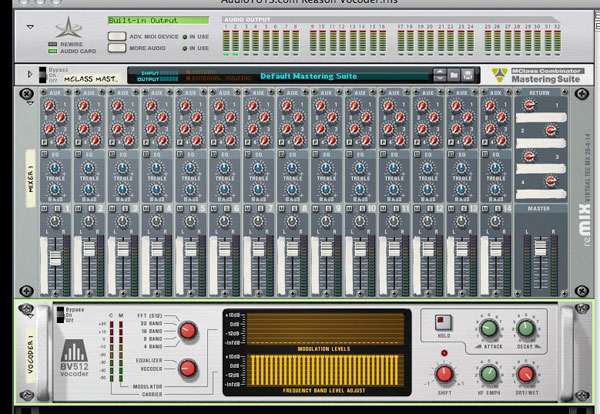Enable the EQ button on channel 11
This screenshot has width=600, height=414.
[x=383, y=154]
